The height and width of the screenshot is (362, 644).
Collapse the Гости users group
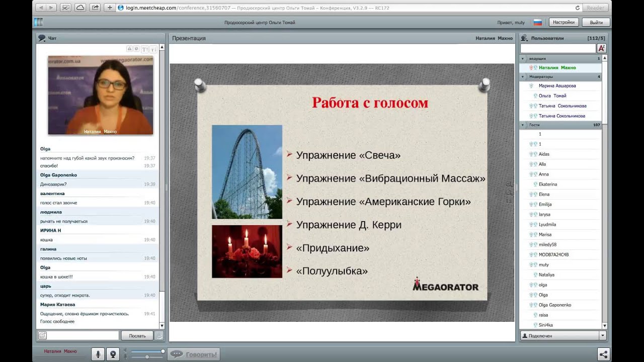pos(523,125)
